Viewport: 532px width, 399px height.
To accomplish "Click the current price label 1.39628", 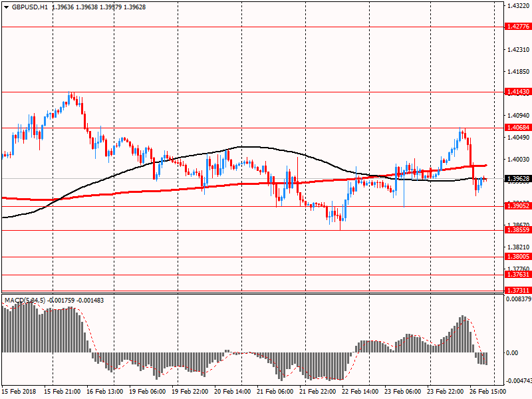I will coord(517,179).
